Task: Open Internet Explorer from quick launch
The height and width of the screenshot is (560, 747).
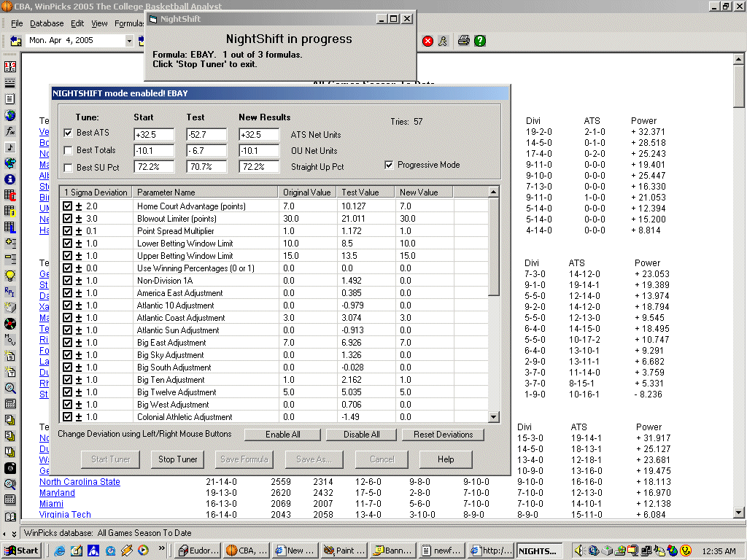Action: pos(60,551)
